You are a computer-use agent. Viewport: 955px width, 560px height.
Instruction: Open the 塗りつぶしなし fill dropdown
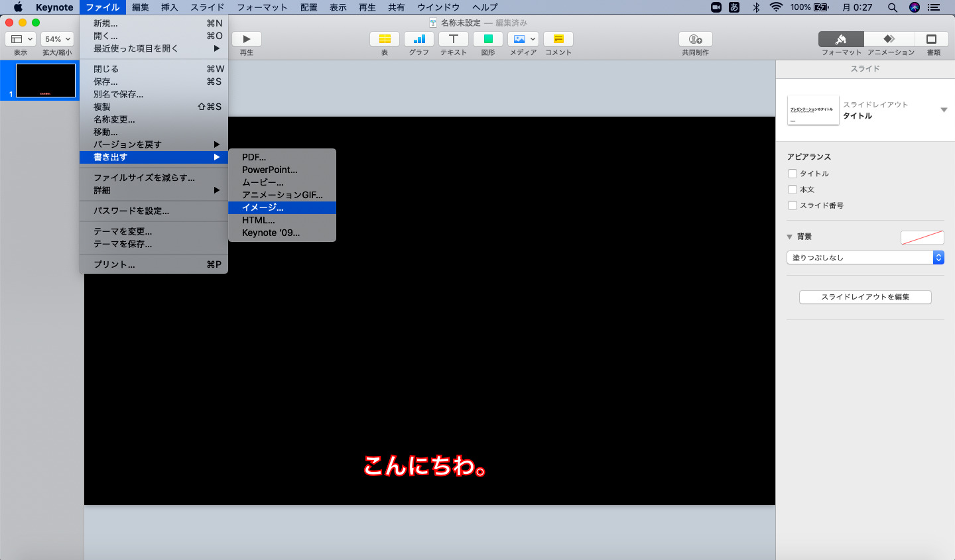pyautogui.click(x=865, y=258)
